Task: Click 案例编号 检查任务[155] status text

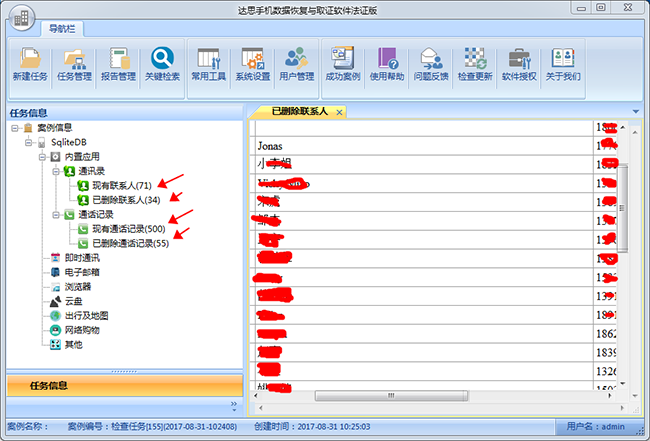Action: [152, 426]
